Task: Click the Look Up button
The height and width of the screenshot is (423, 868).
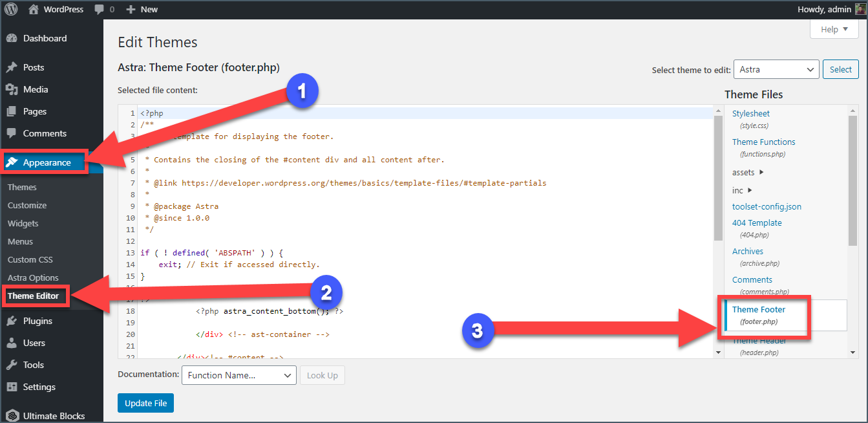Action: (323, 375)
